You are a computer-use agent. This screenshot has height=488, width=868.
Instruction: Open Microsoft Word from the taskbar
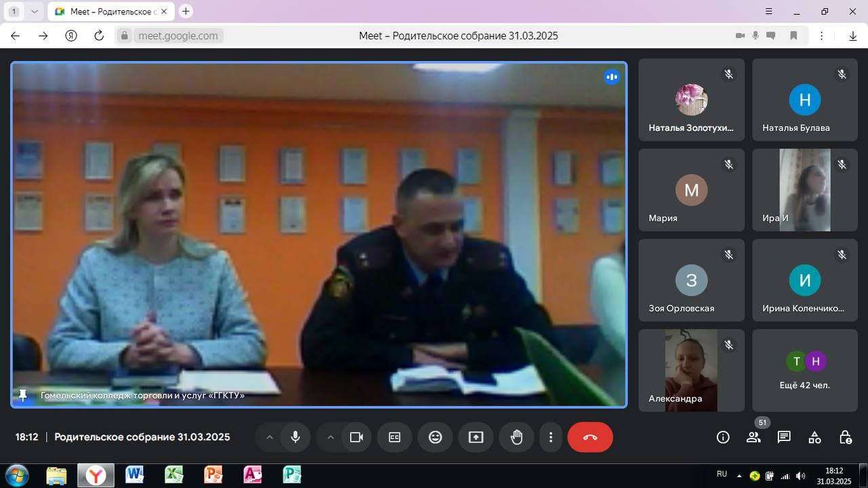[x=134, y=474]
